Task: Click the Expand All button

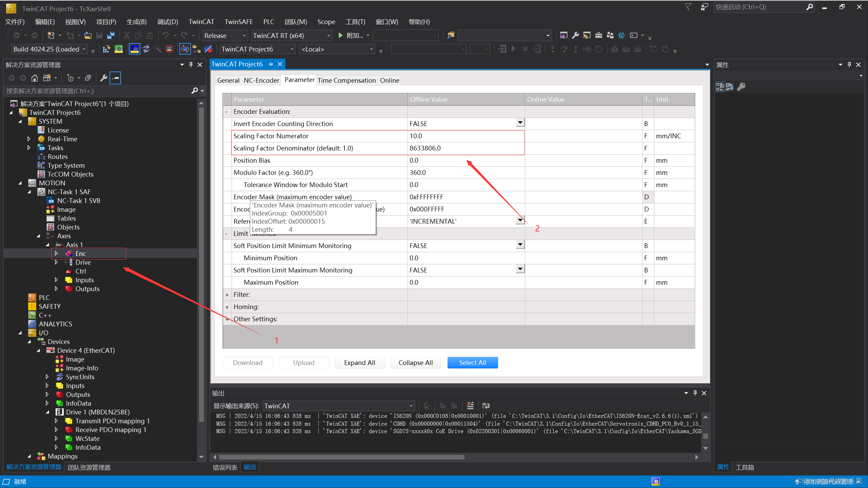Action: (x=359, y=362)
